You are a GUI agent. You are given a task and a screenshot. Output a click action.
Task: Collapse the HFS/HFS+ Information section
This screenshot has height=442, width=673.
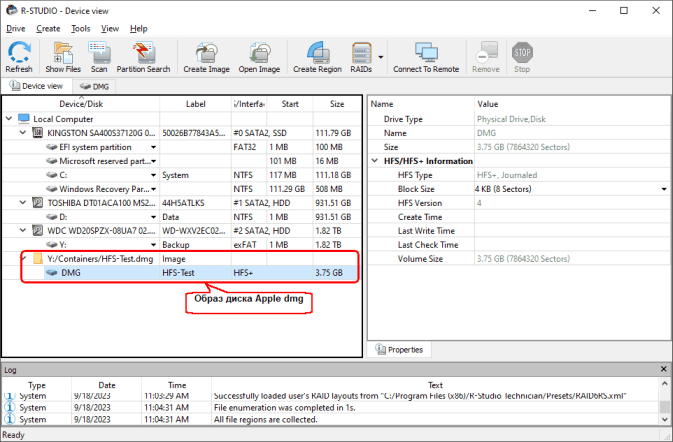375,161
